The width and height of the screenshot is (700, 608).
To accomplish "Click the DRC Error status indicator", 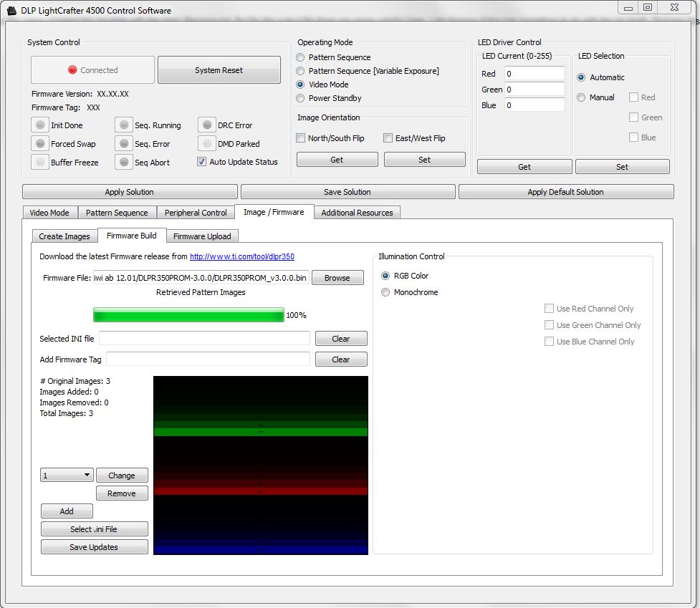I will [x=207, y=125].
